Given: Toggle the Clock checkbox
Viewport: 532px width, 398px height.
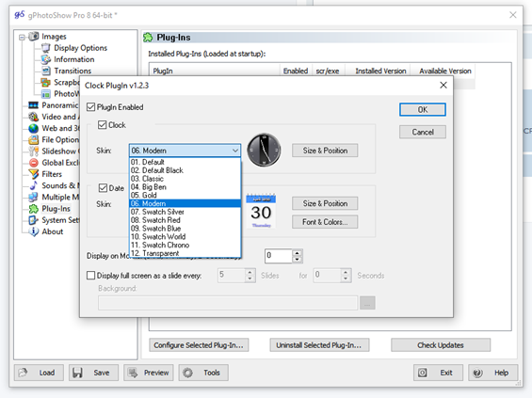Looking at the screenshot, I should [102, 125].
